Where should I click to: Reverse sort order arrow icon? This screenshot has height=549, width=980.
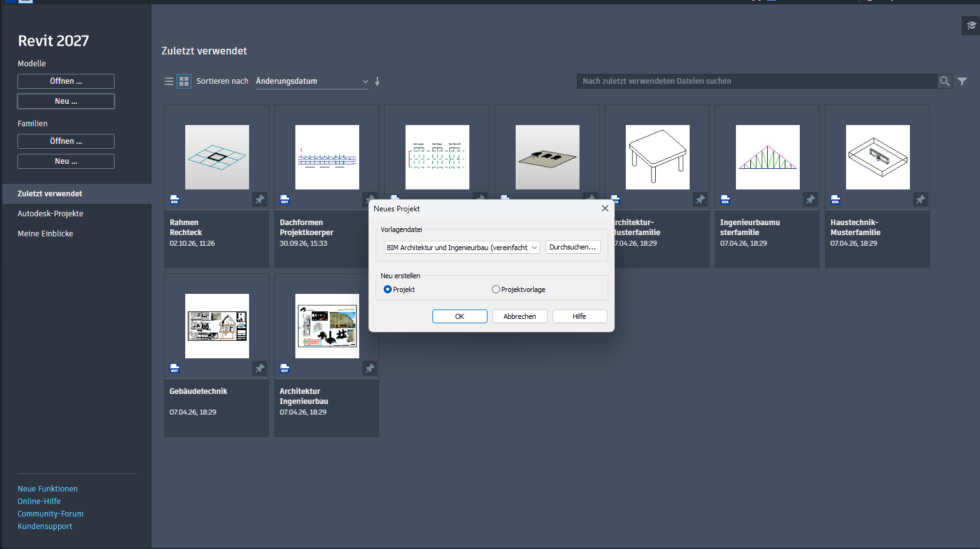(x=377, y=81)
